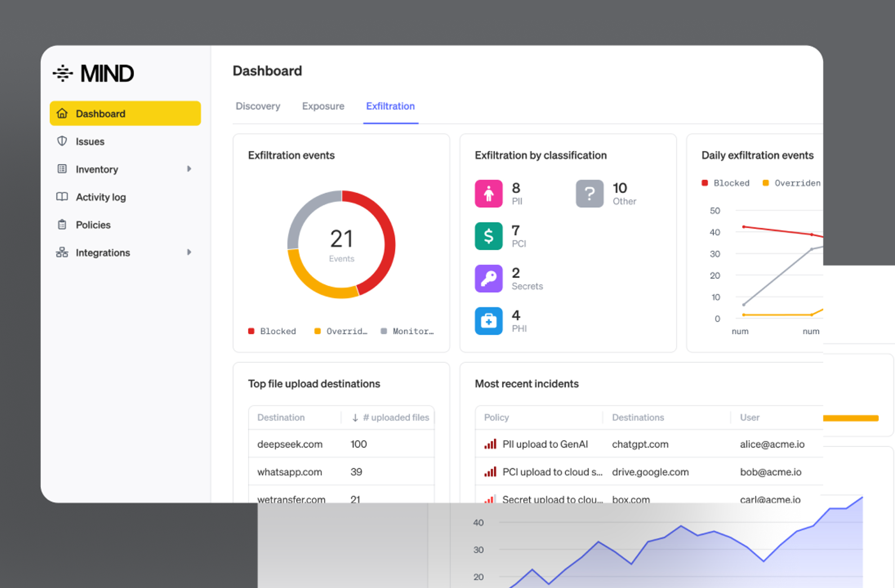The width and height of the screenshot is (895, 588).
Task: Open the Activity log book icon
Action: [62, 197]
